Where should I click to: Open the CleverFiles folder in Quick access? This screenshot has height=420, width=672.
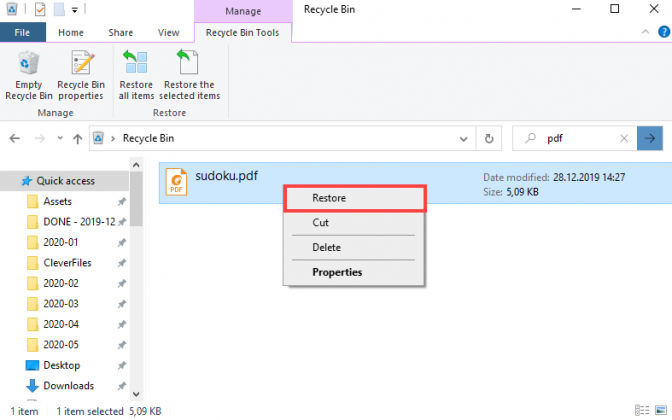coord(70,262)
